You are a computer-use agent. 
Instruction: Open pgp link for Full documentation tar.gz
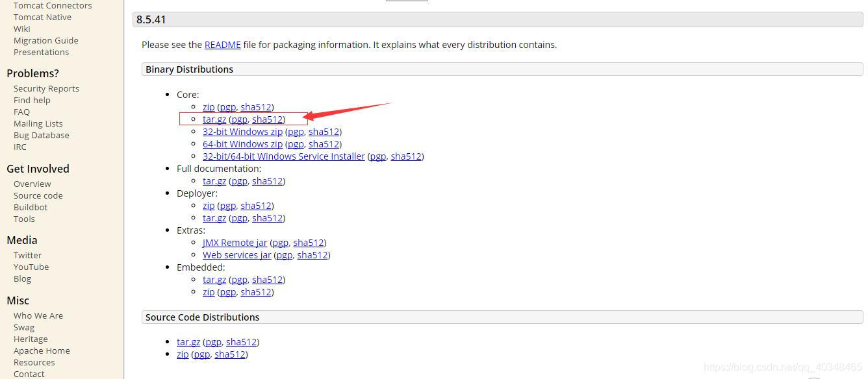[239, 181]
